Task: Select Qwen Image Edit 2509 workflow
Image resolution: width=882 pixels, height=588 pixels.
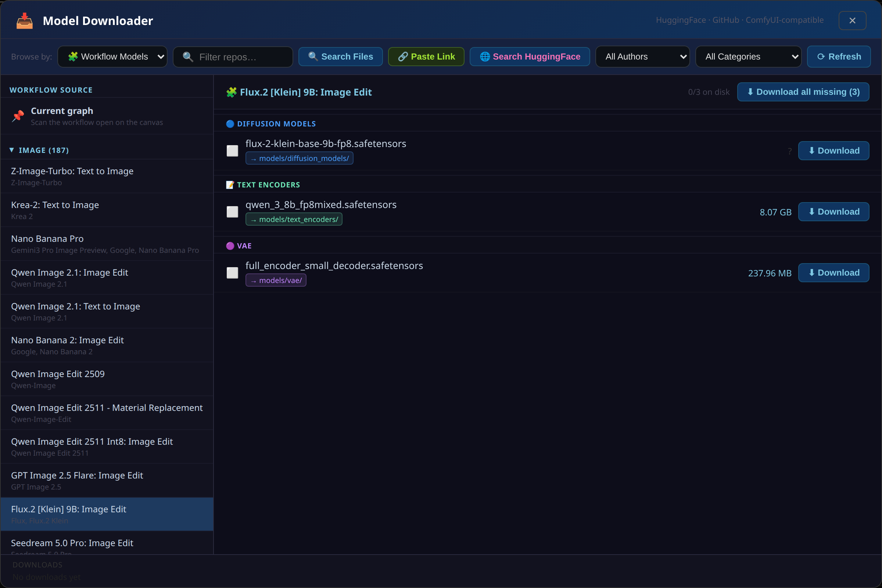Action: 107,379
